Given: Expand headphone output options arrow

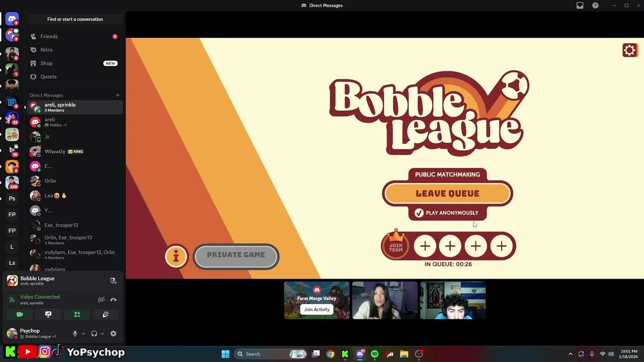Looking at the screenshot, I should [103, 333].
